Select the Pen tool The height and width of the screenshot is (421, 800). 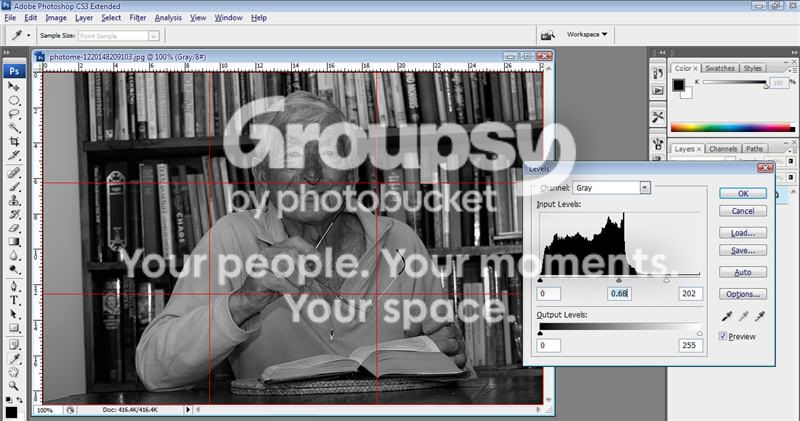point(14,286)
